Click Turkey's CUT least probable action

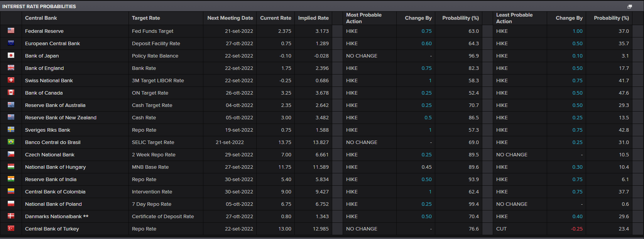[501, 229]
